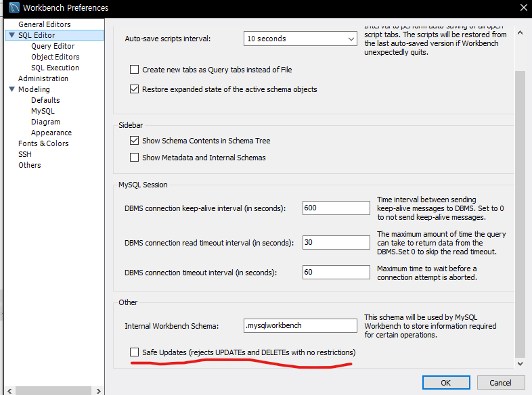Click the Internal Workbench Schema label
532x395 pixels.
pyautogui.click(x=172, y=326)
